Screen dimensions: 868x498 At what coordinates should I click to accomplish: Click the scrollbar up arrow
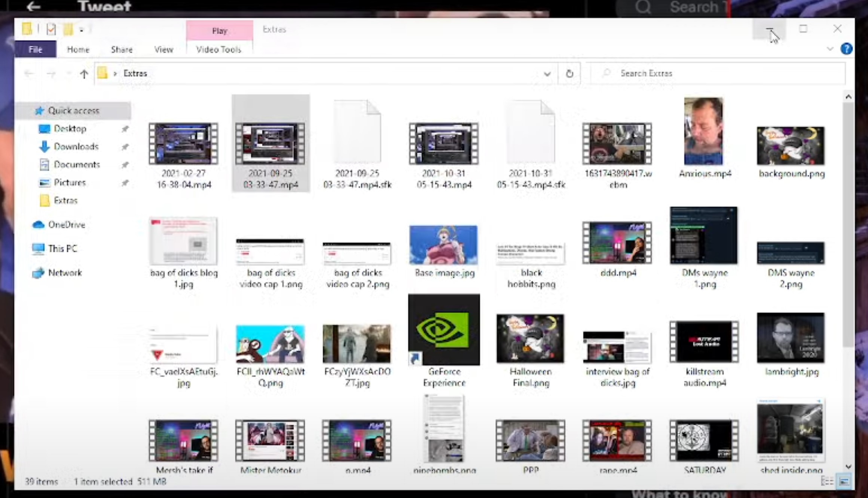[849, 97]
